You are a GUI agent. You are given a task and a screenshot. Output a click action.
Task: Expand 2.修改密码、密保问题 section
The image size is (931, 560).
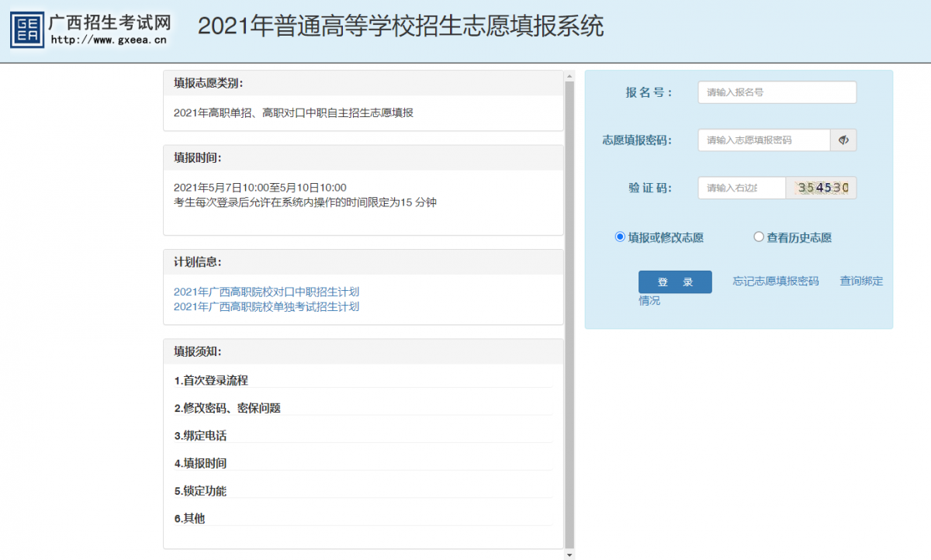click(227, 408)
